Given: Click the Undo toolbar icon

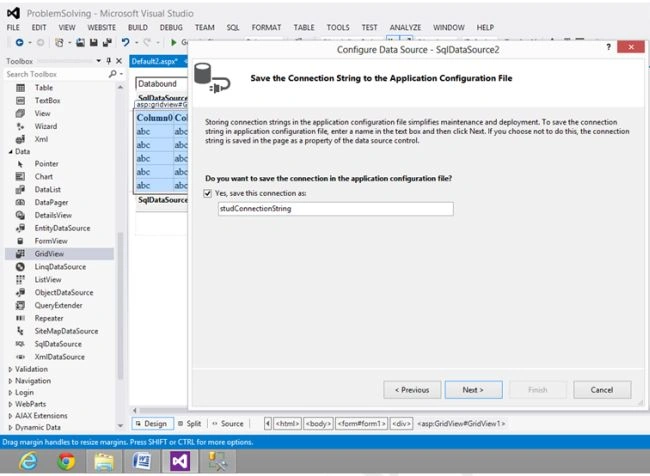Looking at the screenshot, I should click(125, 42).
